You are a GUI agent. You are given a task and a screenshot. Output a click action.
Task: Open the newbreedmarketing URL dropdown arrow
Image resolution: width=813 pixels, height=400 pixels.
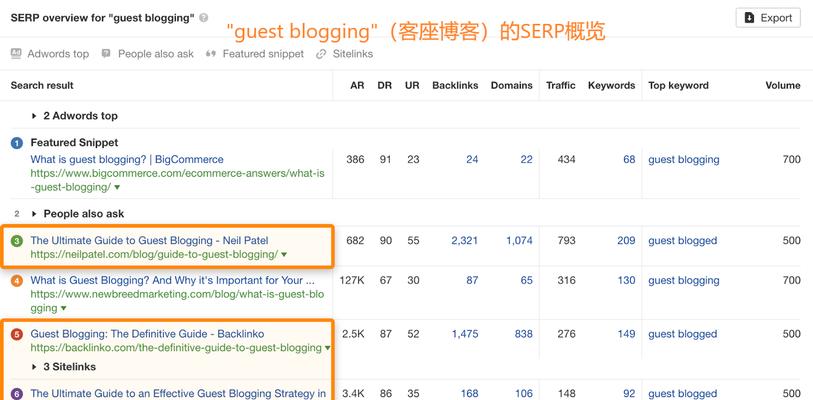coord(63,308)
